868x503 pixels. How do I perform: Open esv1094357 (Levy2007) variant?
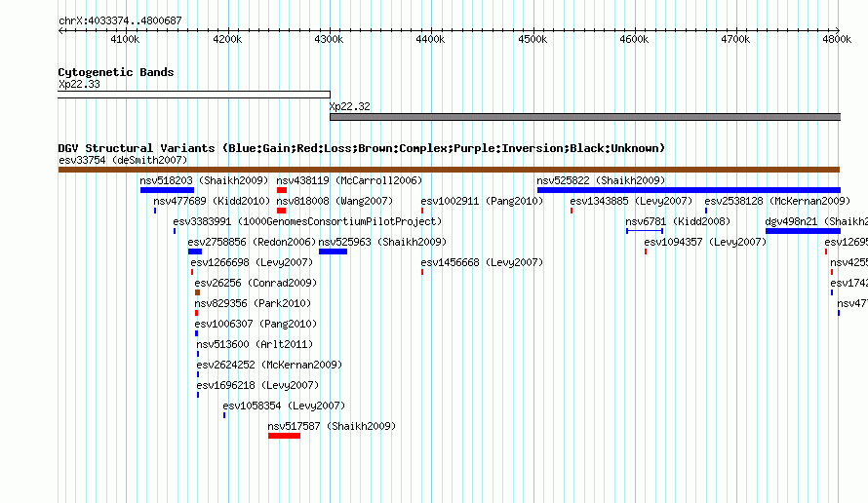(705, 243)
